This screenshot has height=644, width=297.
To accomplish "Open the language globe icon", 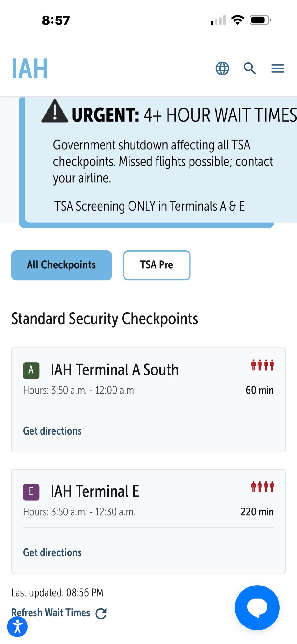I will [x=222, y=69].
